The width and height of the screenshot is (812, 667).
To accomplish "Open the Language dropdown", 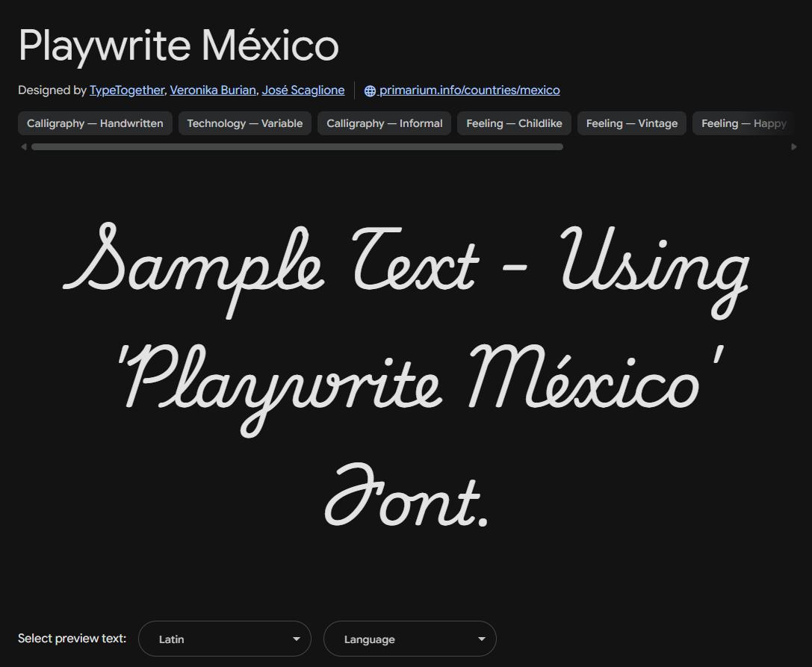I will click(x=410, y=639).
